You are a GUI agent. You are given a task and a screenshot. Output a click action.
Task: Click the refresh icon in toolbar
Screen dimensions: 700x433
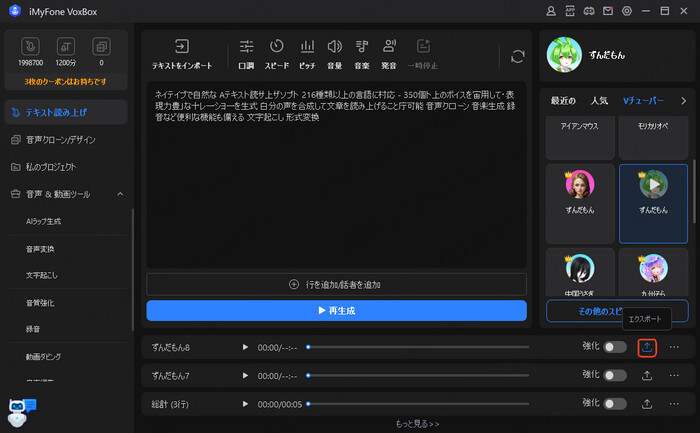(x=517, y=56)
